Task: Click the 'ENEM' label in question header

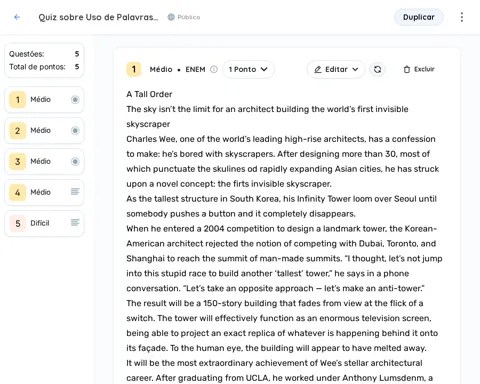Action: (x=195, y=69)
